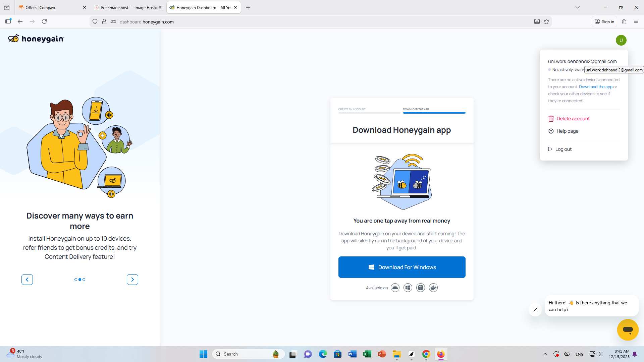Select the macOS platform icon
644x362 pixels.
[421, 288]
